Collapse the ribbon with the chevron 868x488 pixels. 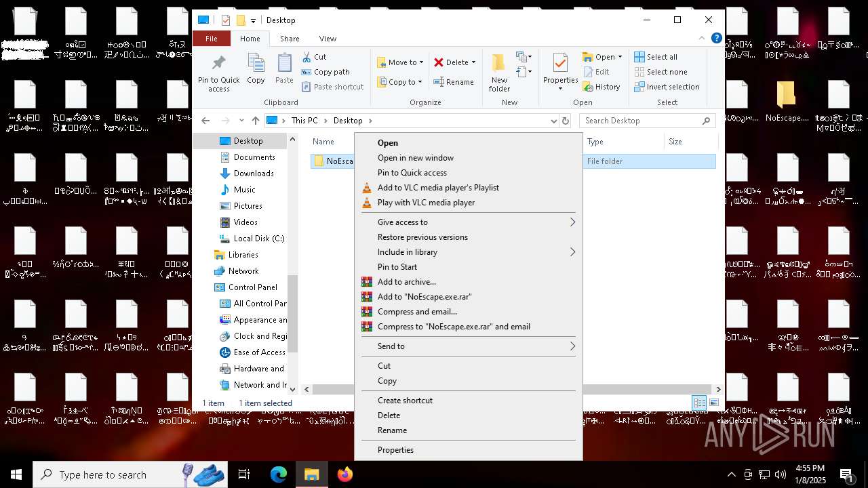point(702,39)
